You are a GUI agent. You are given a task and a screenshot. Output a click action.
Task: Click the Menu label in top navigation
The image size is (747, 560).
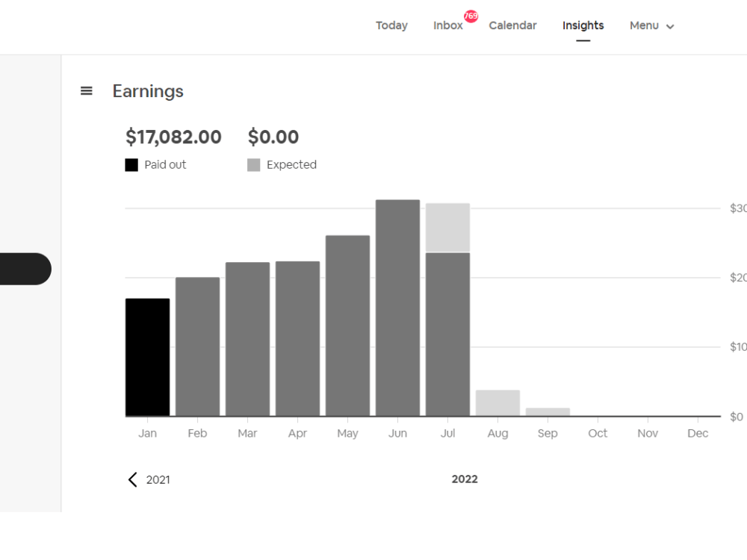tap(644, 25)
